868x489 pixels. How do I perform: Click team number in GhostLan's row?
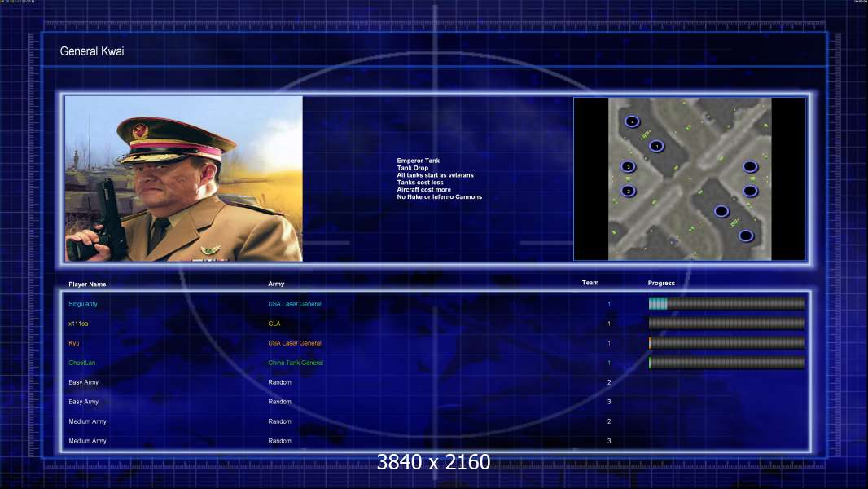click(x=609, y=363)
